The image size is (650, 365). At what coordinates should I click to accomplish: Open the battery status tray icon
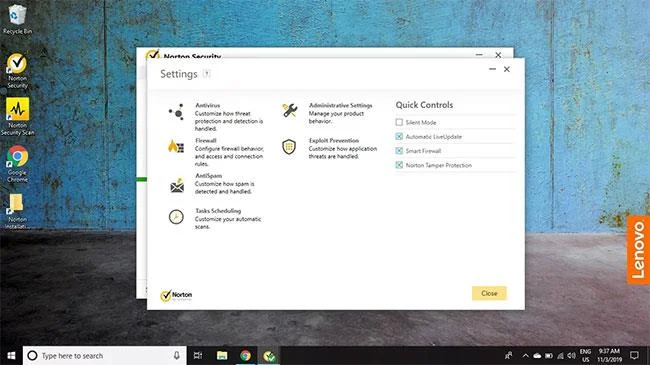point(549,355)
